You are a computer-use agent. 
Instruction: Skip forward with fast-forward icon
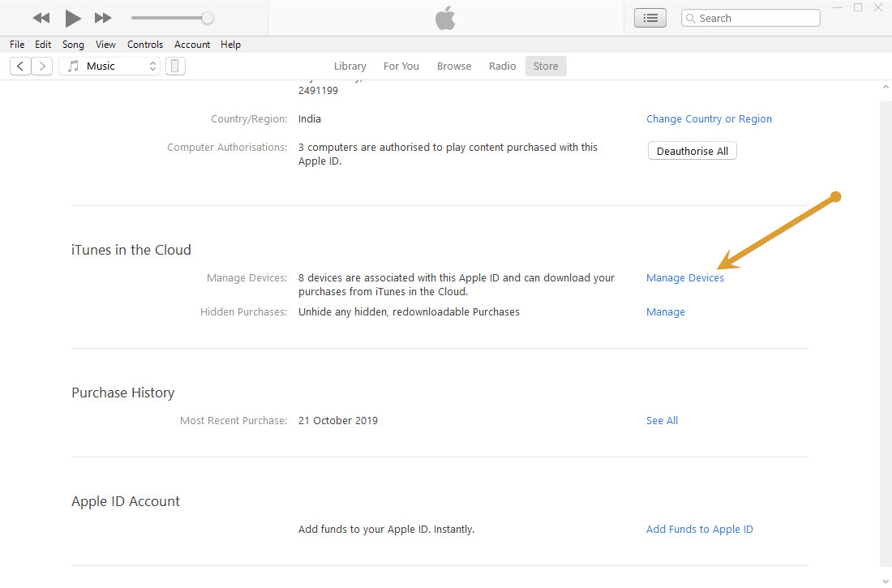coord(103,18)
